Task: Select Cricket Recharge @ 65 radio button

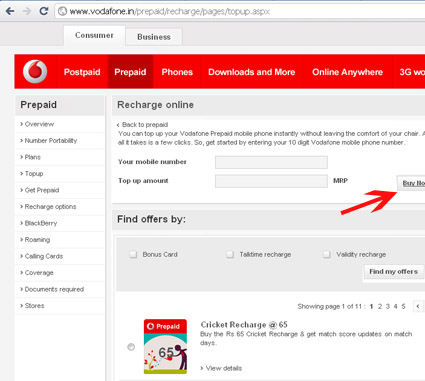Action: coord(131,347)
